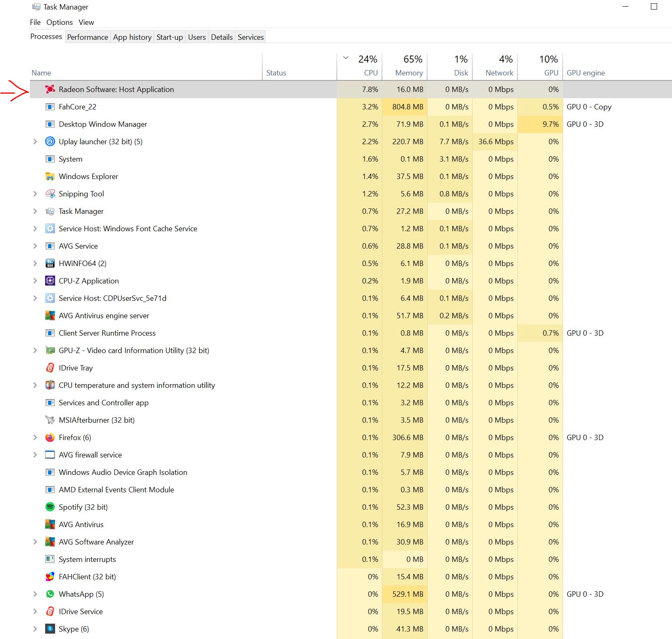Click the Snipping Tool scissors icon
The image size is (672, 639).
(x=50, y=194)
